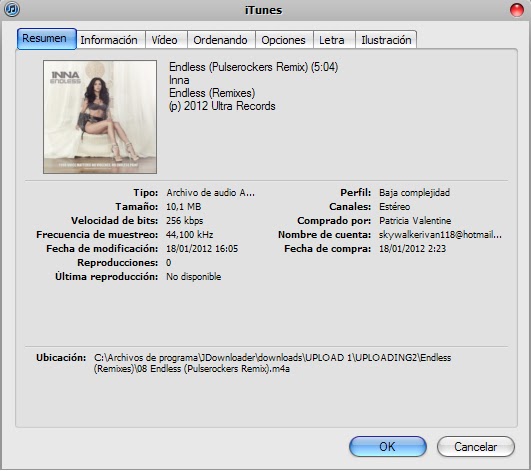
Task: Click the Ubicación file path text
Action: pyautogui.click(x=273, y=363)
